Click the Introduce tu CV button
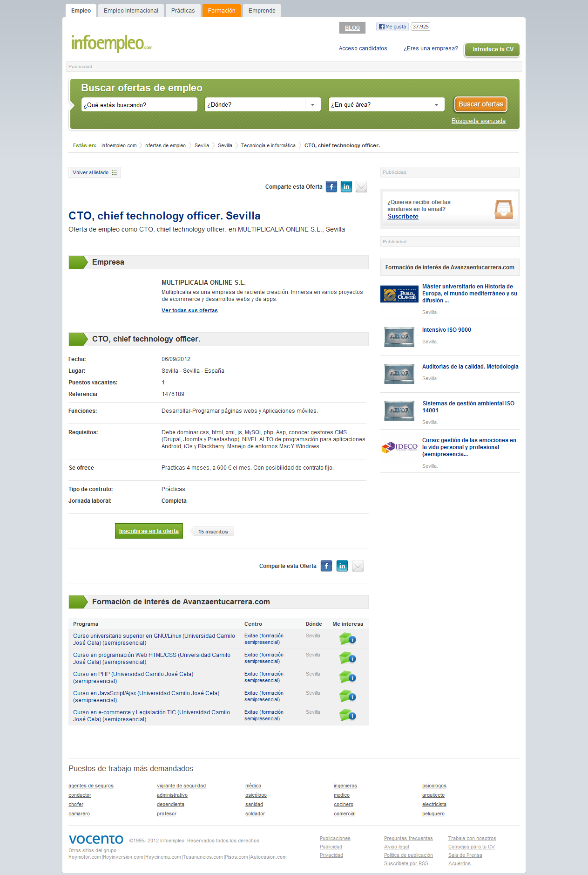Image resolution: width=588 pixels, height=875 pixels. (493, 49)
